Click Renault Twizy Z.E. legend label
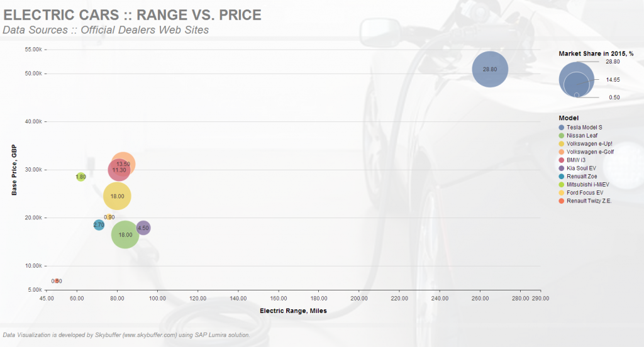 click(589, 201)
